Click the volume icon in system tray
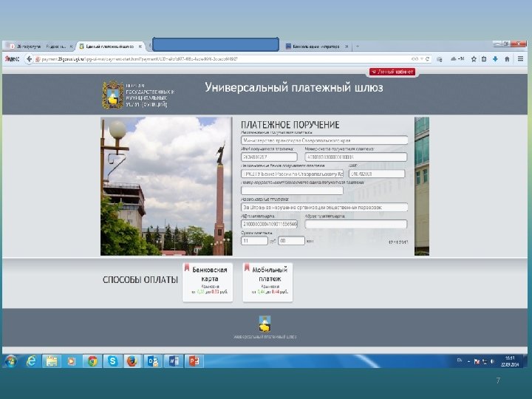Screen dimensions: 532x399 492,361
